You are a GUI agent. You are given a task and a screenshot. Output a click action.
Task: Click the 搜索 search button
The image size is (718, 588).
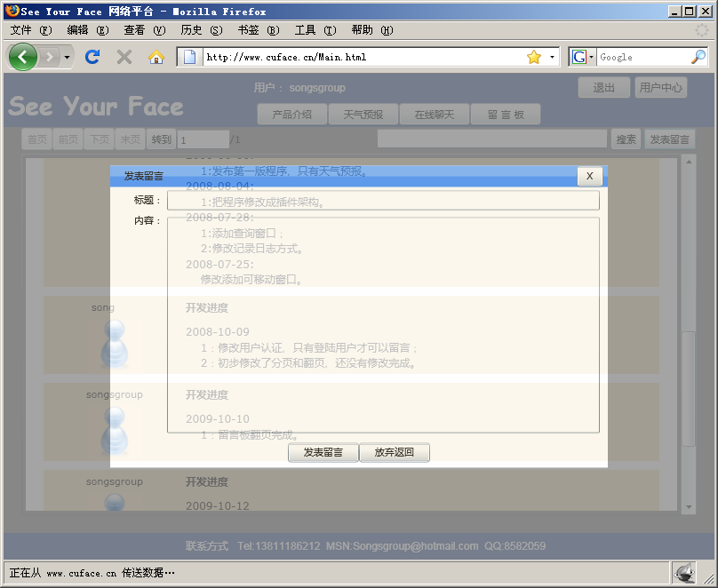626,139
